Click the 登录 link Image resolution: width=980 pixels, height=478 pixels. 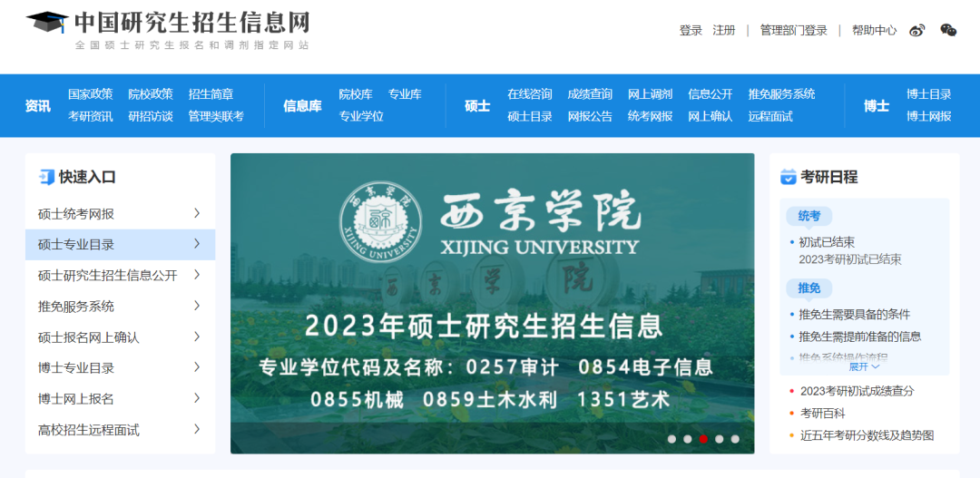coord(691,31)
